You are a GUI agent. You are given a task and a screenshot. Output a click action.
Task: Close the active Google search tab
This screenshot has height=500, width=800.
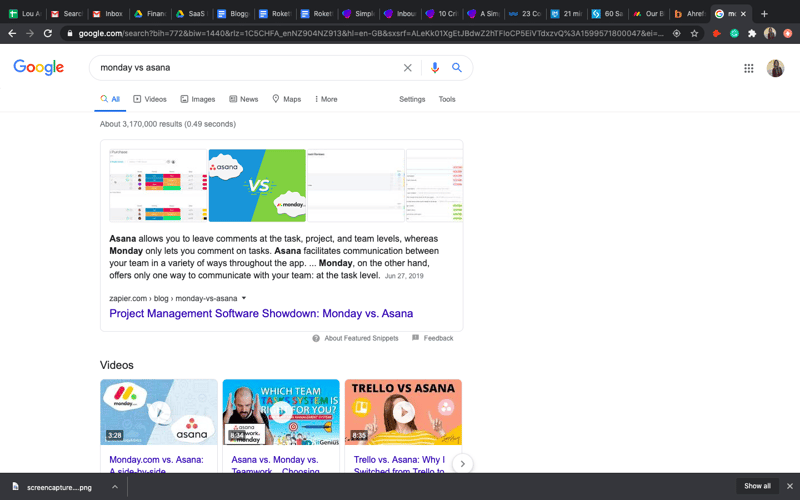pos(743,14)
